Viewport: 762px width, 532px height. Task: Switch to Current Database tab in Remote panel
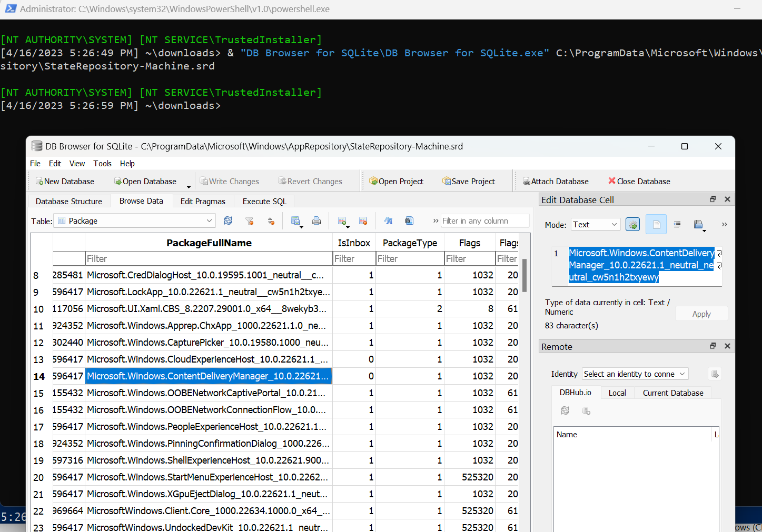[x=673, y=393]
